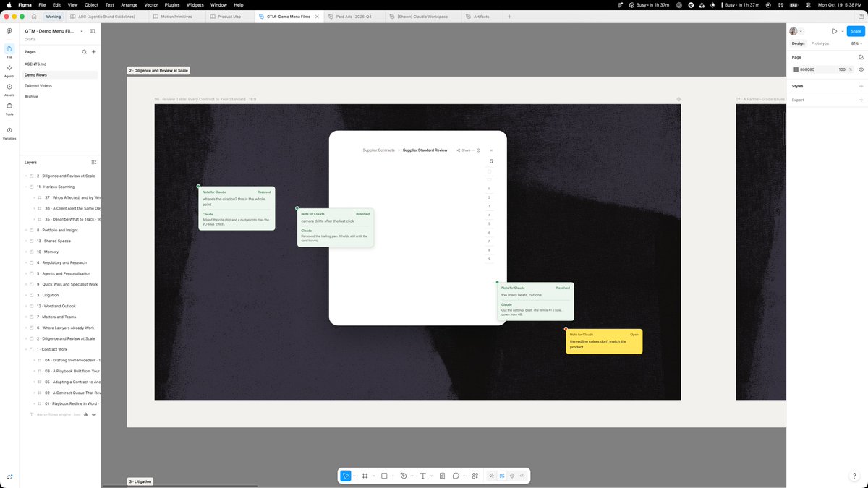Switch to the Prototype tab
Viewport: 868px width, 488px height.
click(820, 43)
